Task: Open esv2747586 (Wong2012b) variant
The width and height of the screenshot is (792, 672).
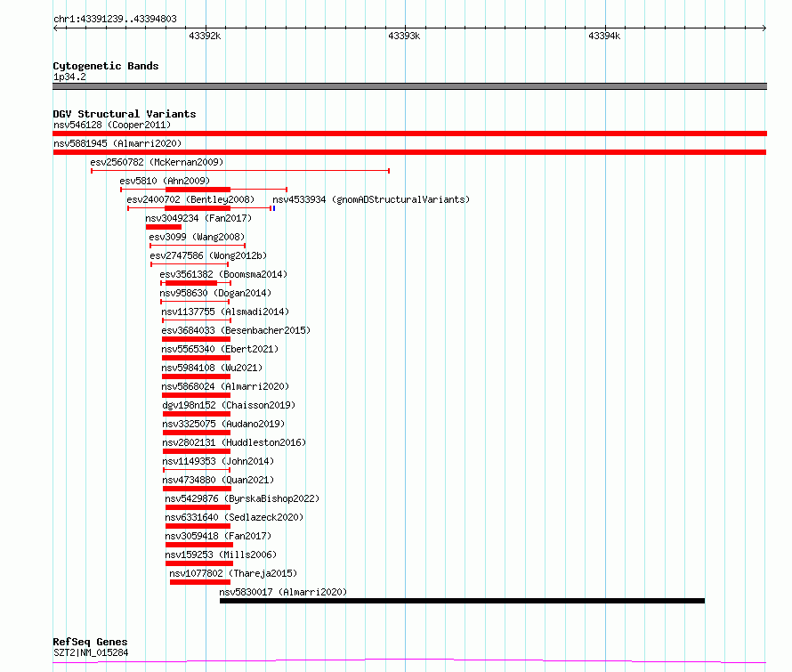Action: (x=208, y=255)
